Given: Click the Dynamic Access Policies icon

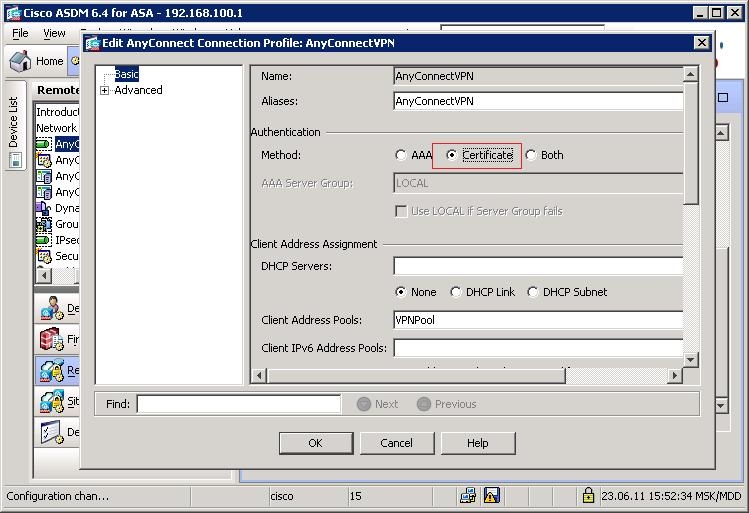Looking at the screenshot, I should tap(43, 208).
